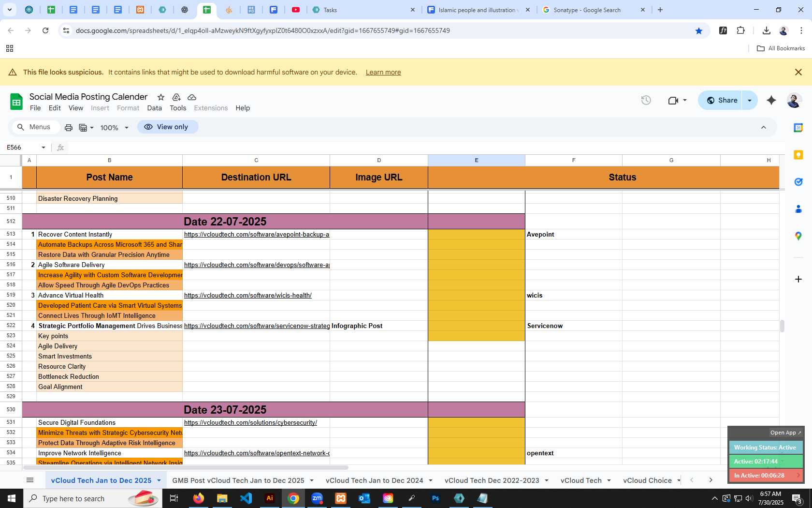
Task: Open Outlook from the taskbar
Action: pyautogui.click(x=364, y=498)
